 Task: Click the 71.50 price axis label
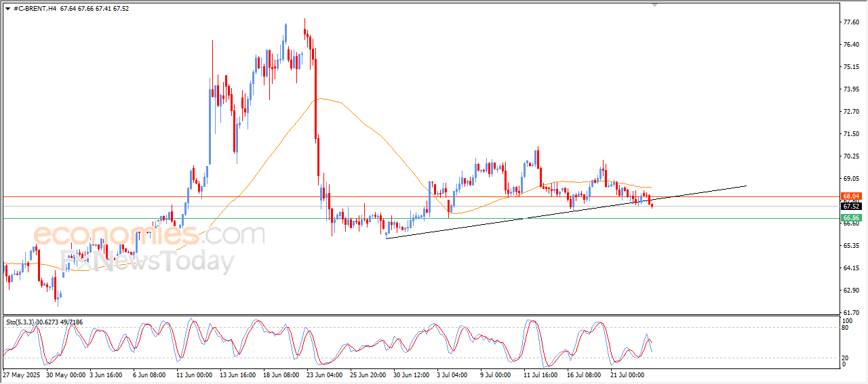click(x=851, y=134)
